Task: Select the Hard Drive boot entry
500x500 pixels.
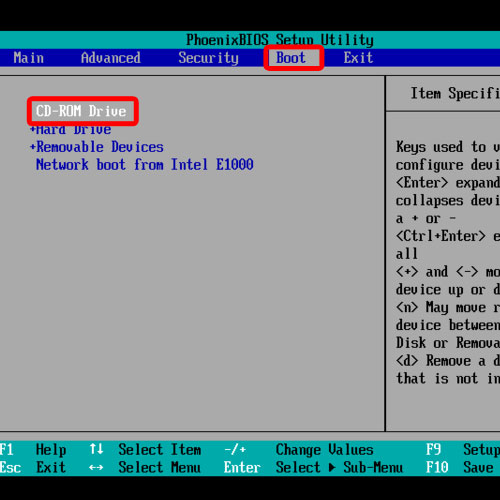Action: click(x=74, y=129)
